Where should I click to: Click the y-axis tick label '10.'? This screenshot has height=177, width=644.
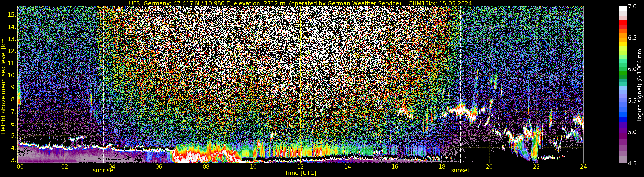pyautogui.click(x=12, y=75)
